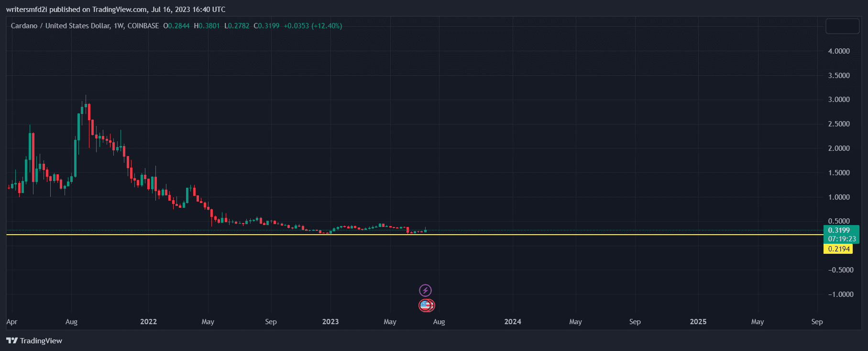Image resolution: width=868 pixels, height=351 pixels.
Task: Select the yellow 0.2194 price label
Action: [838, 249]
